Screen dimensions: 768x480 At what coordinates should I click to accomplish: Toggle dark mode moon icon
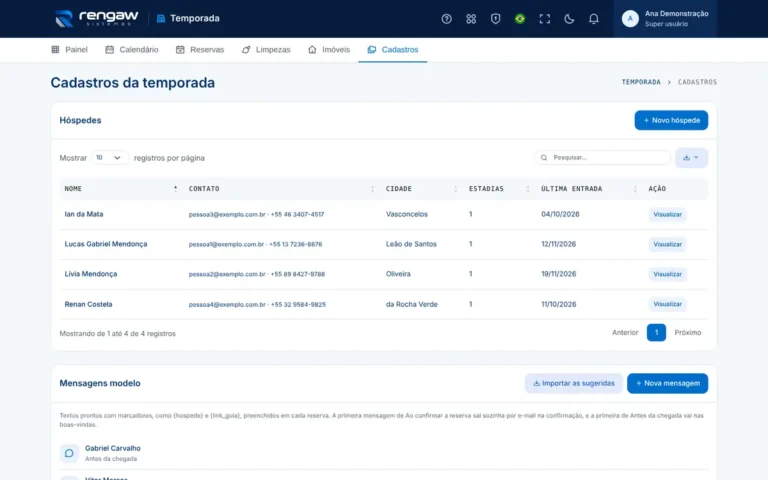[x=569, y=19]
